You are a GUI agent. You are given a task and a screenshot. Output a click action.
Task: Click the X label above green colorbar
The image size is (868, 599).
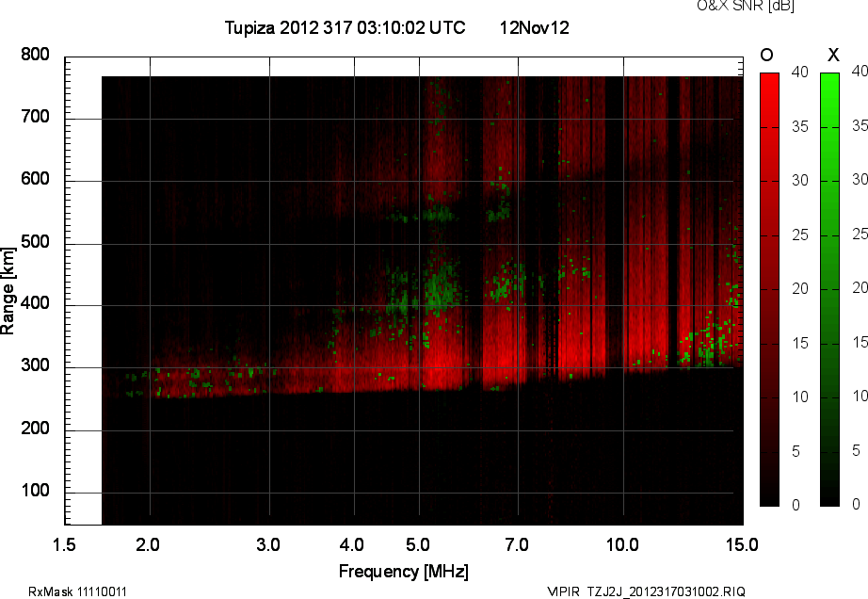pyautogui.click(x=832, y=55)
